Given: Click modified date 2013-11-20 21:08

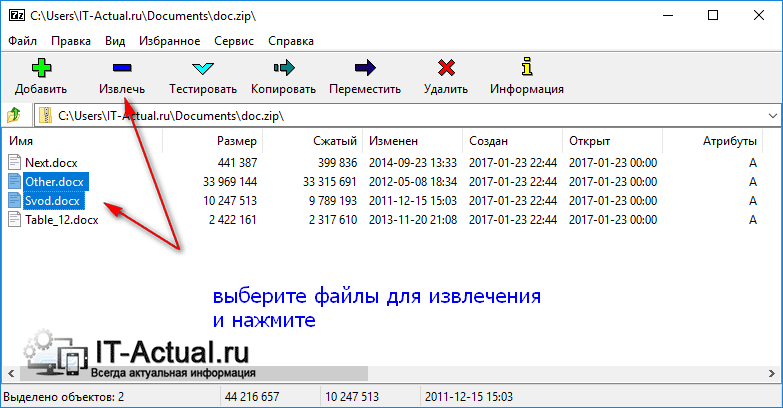Looking at the screenshot, I should coord(413,220).
